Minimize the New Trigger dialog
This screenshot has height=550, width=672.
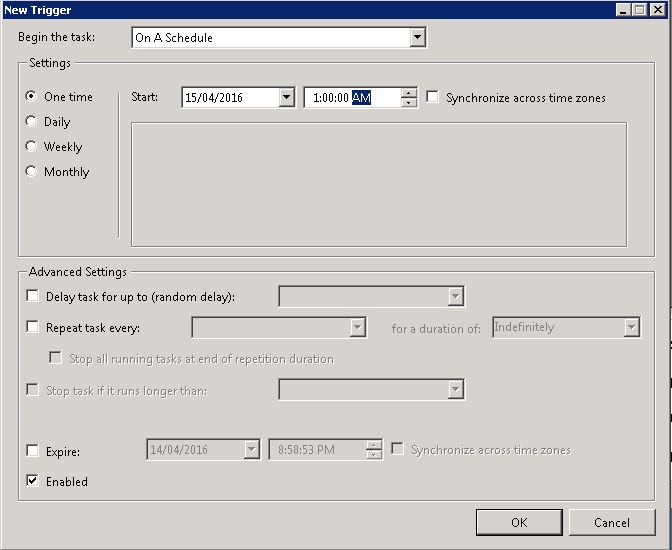coord(624,10)
